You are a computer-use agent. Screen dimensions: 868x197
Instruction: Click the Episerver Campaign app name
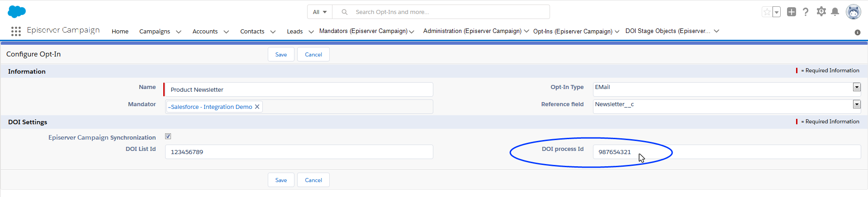pyautogui.click(x=63, y=30)
